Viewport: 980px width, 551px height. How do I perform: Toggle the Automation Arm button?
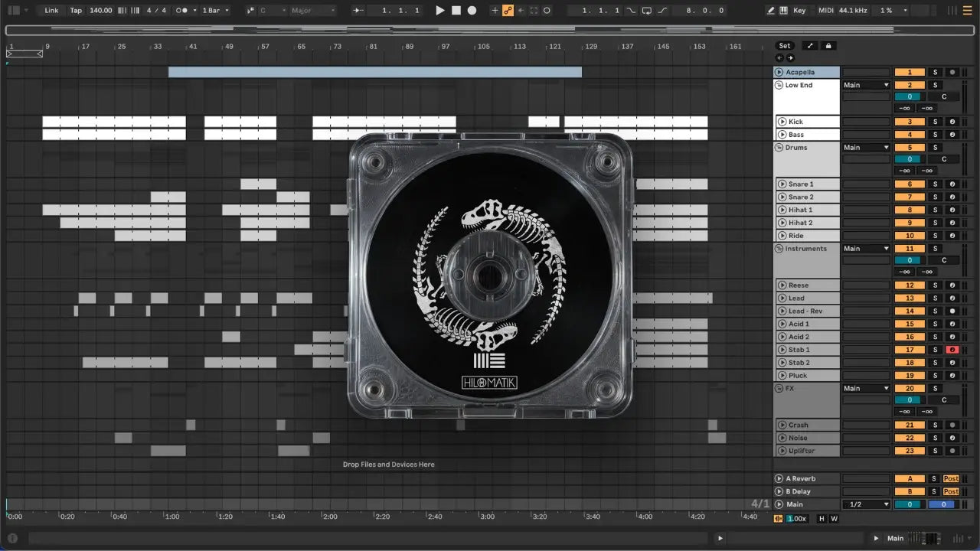coord(508,11)
